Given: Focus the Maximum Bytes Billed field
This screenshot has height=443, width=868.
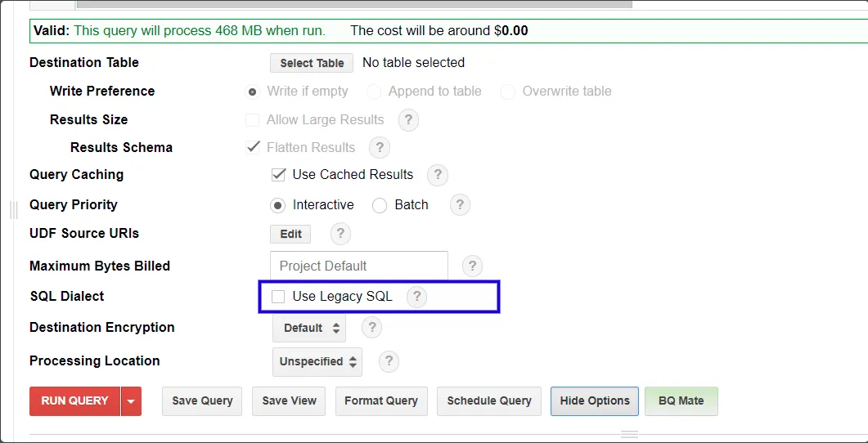Looking at the screenshot, I should [x=358, y=266].
